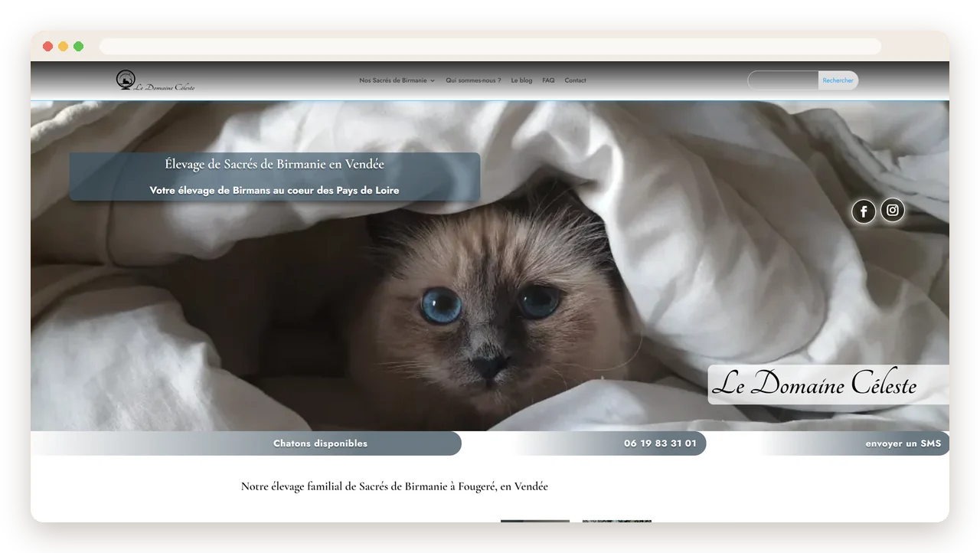Open the FAQ menu item

pyautogui.click(x=548, y=80)
